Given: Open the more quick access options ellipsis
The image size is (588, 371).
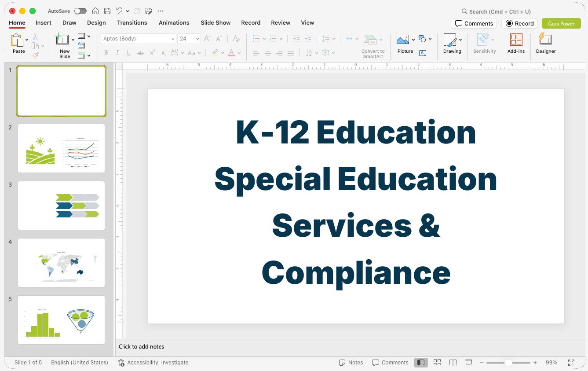Looking at the screenshot, I should click(x=161, y=11).
